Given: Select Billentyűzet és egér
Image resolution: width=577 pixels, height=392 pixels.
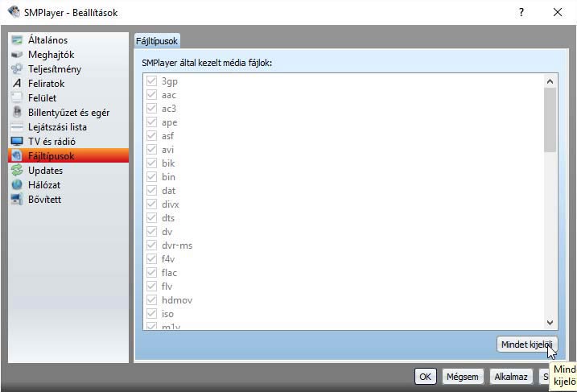Looking at the screenshot, I should click(68, 112).
